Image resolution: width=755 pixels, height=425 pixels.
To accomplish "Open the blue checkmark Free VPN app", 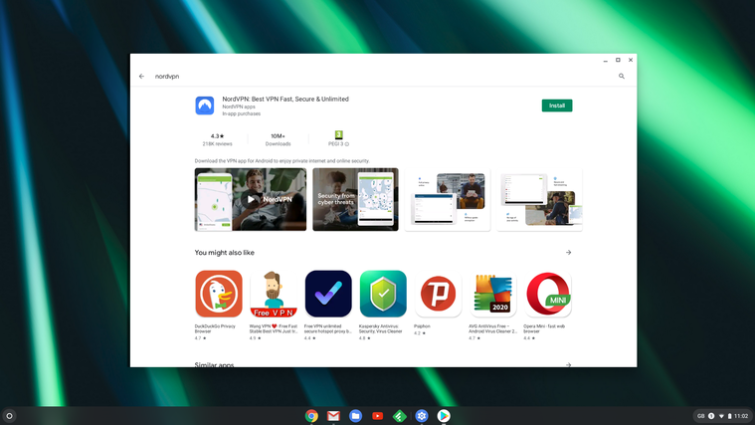I will [x=328, y=294].
